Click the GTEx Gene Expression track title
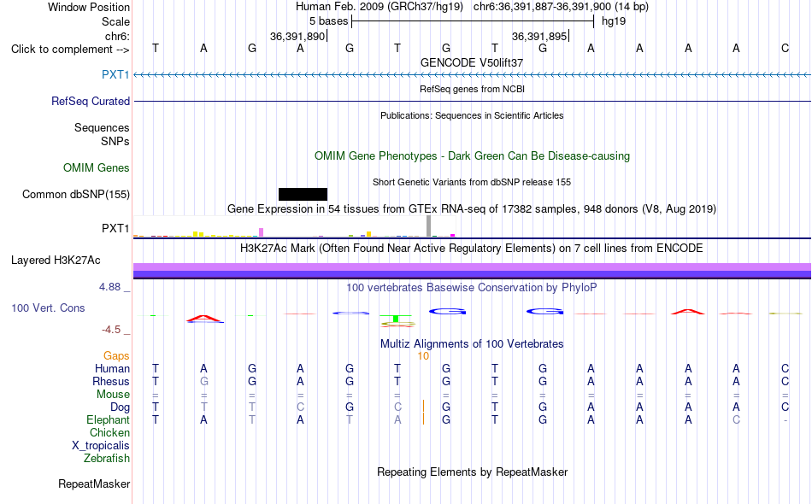812x504 pixels. pyautogui.click(x=472, y=209)
